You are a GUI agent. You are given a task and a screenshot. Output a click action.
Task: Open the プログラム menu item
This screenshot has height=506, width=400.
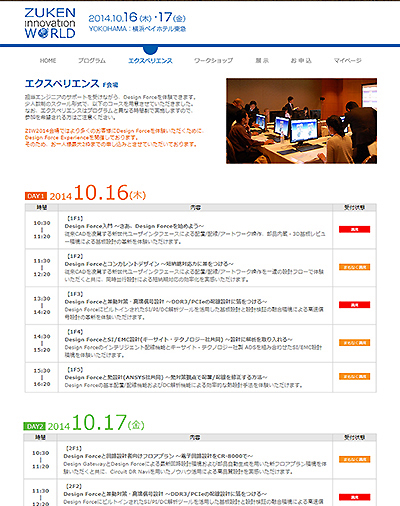tap(92, 61)
